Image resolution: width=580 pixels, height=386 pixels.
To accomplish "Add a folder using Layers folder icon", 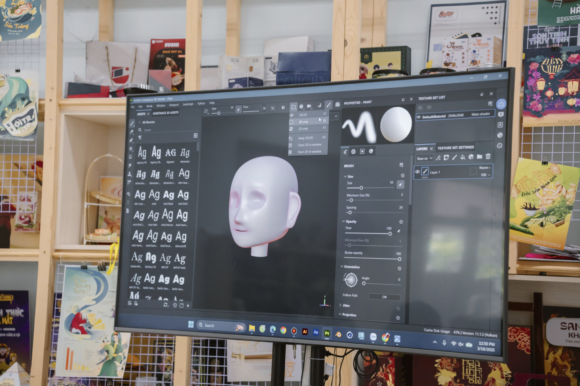I will tap(479, 157).
